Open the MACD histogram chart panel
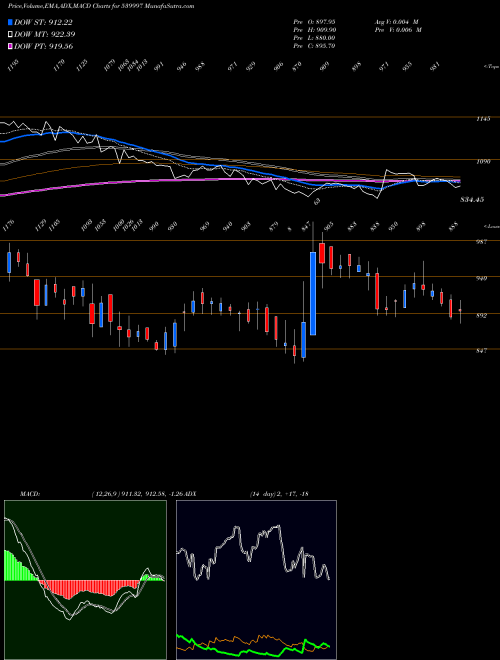Viewport: 500px width, 660px height. [85, 580]
